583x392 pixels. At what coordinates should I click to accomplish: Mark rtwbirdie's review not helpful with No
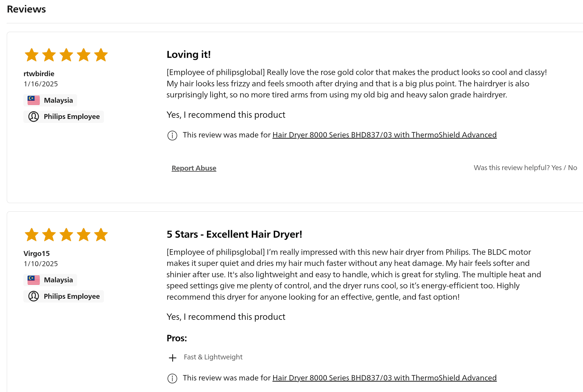572,168
